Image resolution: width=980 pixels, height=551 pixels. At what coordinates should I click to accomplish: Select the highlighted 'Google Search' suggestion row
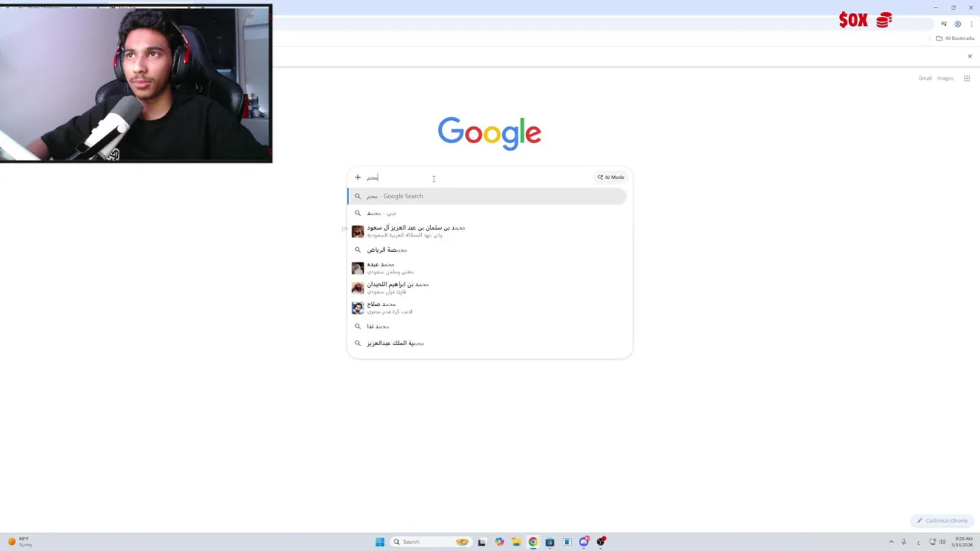click(x=487, y=196)
